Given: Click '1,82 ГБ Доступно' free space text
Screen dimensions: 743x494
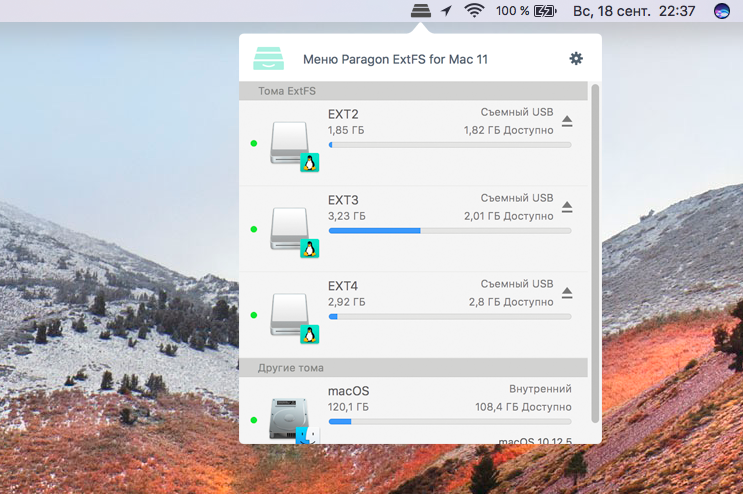Looking at the screenshot, I should pos(508,130).
